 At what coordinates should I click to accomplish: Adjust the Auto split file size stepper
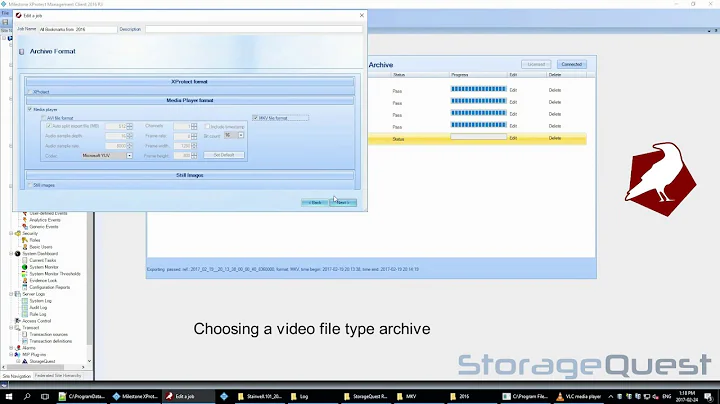point(129,126)
